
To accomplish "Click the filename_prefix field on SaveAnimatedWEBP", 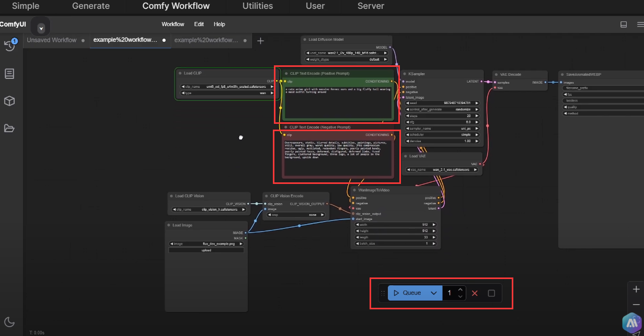I will pyautogui.click(x=602, y=88).
